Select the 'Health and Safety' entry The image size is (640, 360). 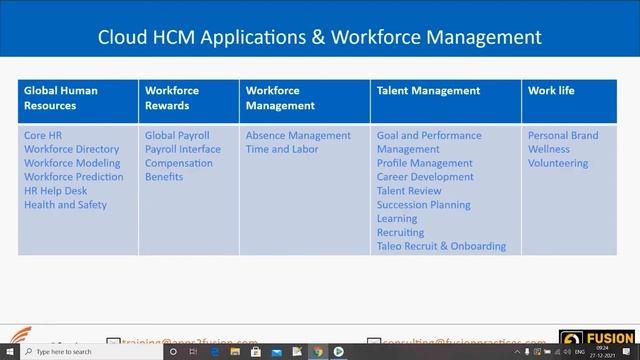[65, 204]
